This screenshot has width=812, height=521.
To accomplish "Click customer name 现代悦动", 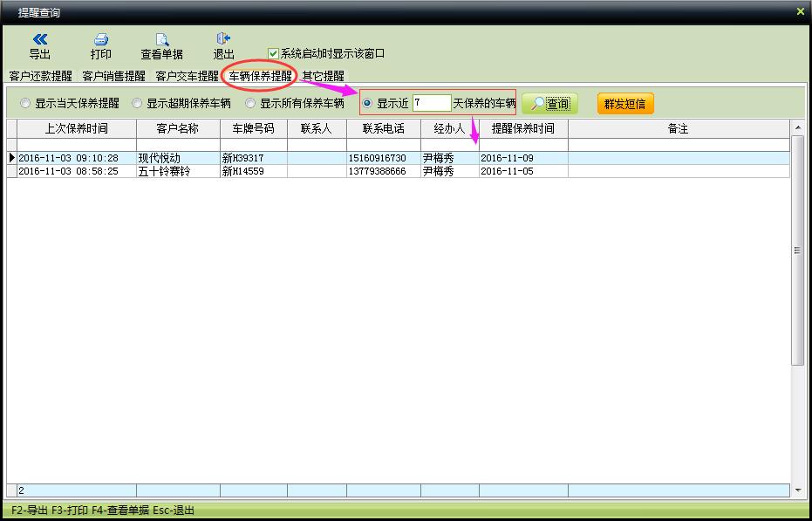I will (x=159, y=158).
